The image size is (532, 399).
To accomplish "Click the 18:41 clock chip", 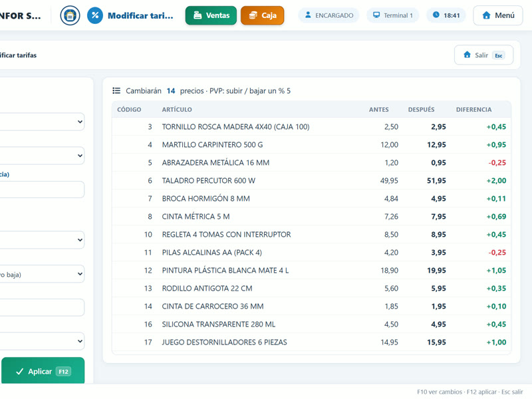I will (446, 15).
